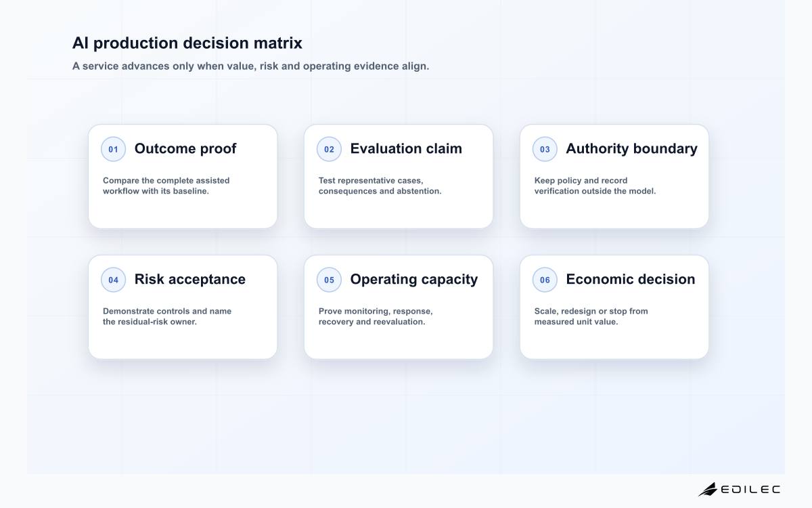Click the EDILEC brand wordmark

750,489
